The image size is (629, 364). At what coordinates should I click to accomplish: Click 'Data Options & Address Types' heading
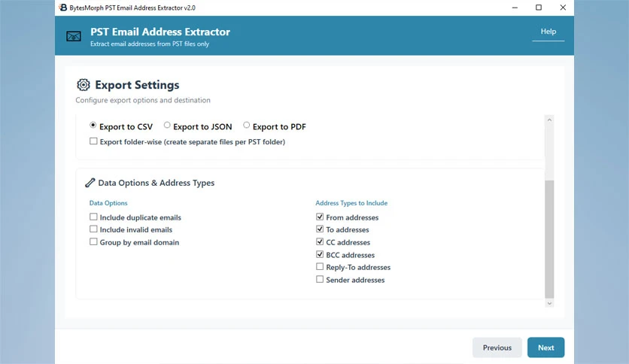point(156,183)
